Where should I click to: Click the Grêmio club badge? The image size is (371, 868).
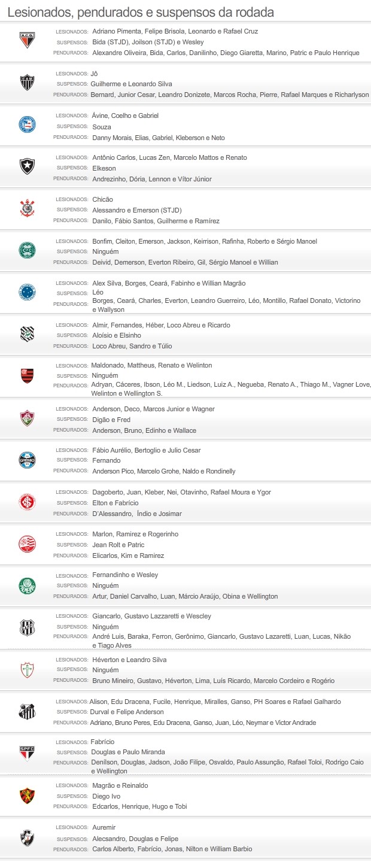point(28,460)
